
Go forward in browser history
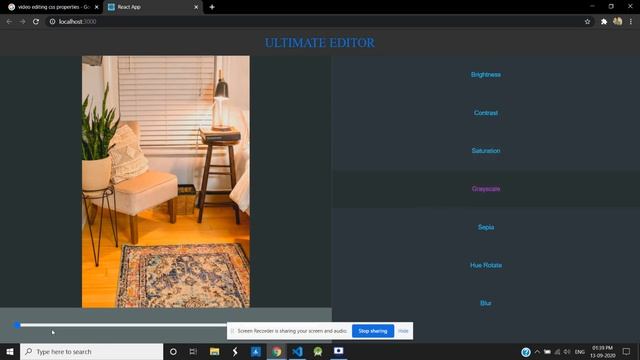pyautogui.click(x=22, y=21)
